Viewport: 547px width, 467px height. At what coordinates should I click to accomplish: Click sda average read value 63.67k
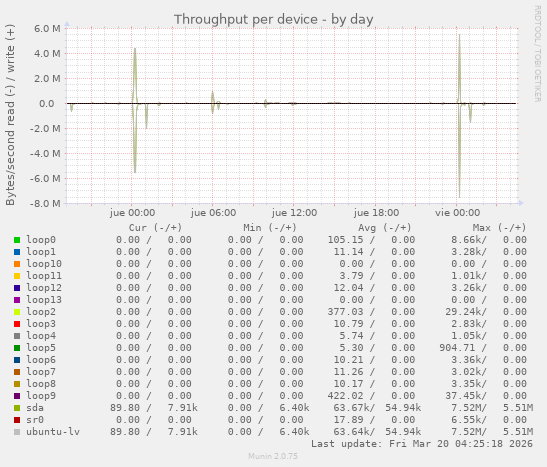click(351, 408)
